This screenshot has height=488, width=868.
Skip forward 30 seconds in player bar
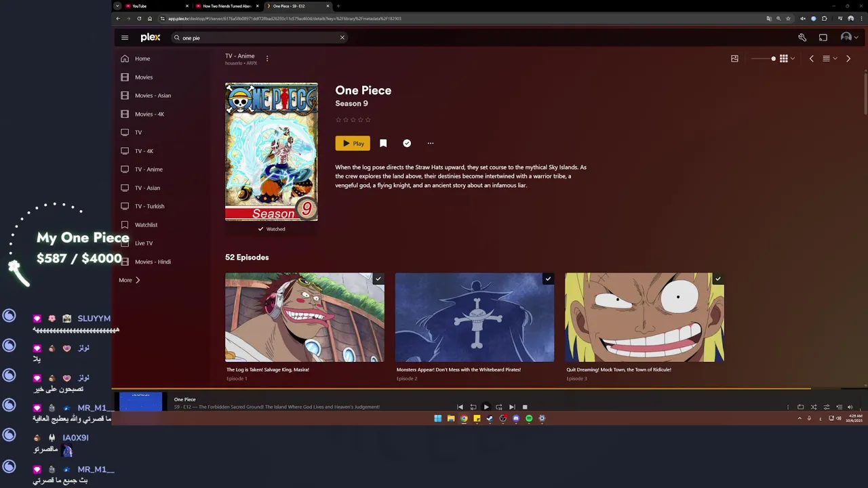pos(499,407)
